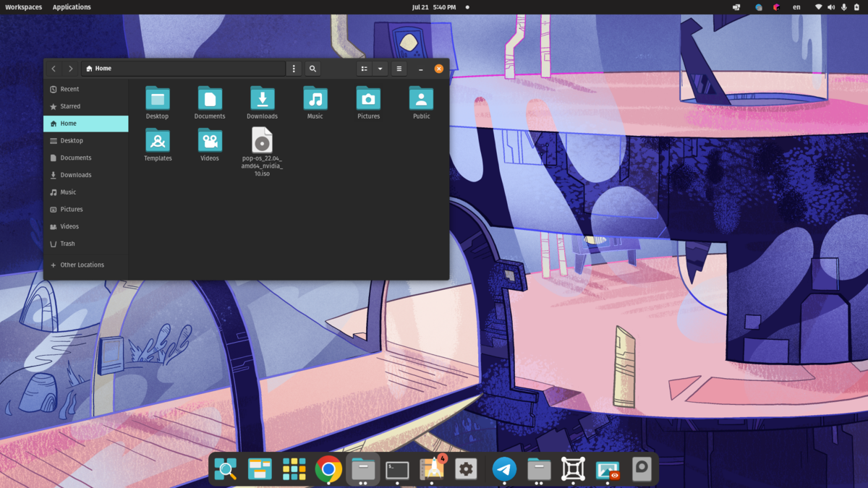Click the search magnifier in Files toolbar
This screenshot has width=868, height=488.
312,69
